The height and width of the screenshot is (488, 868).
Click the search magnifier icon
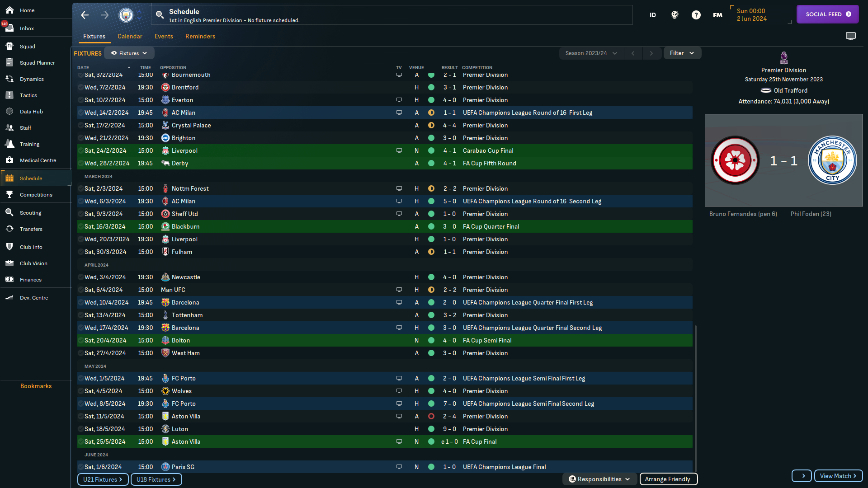pyautogui.click(x=160, y=15)
